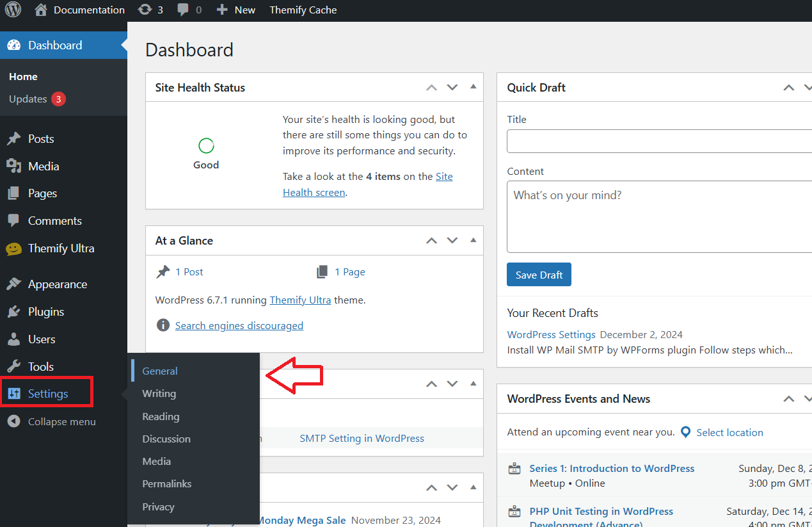Move Site Health Status panel down

[452, 88]
